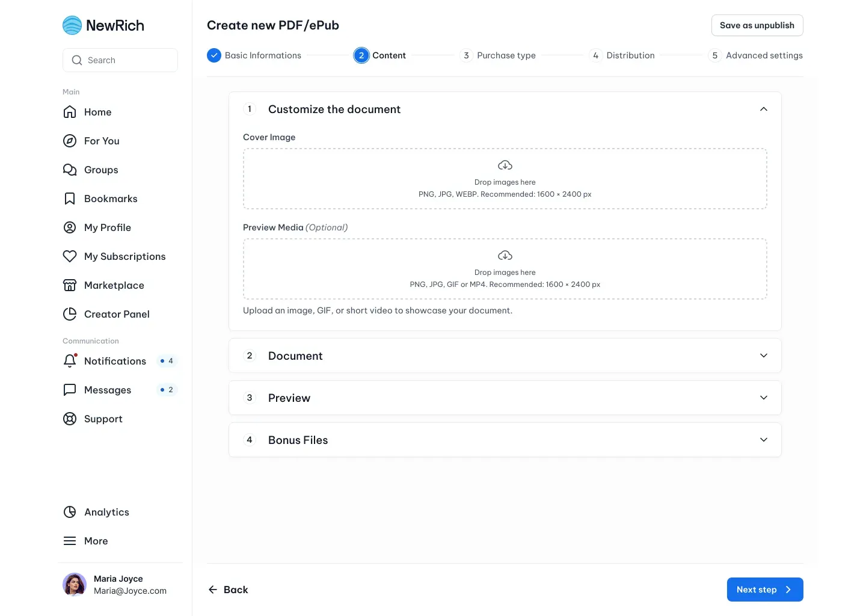Image resolution: width=866 pixels, height=616 pixels.
Task: Click the Messages count badge 2
Action: pyautogui.click(x=167, y=390)
